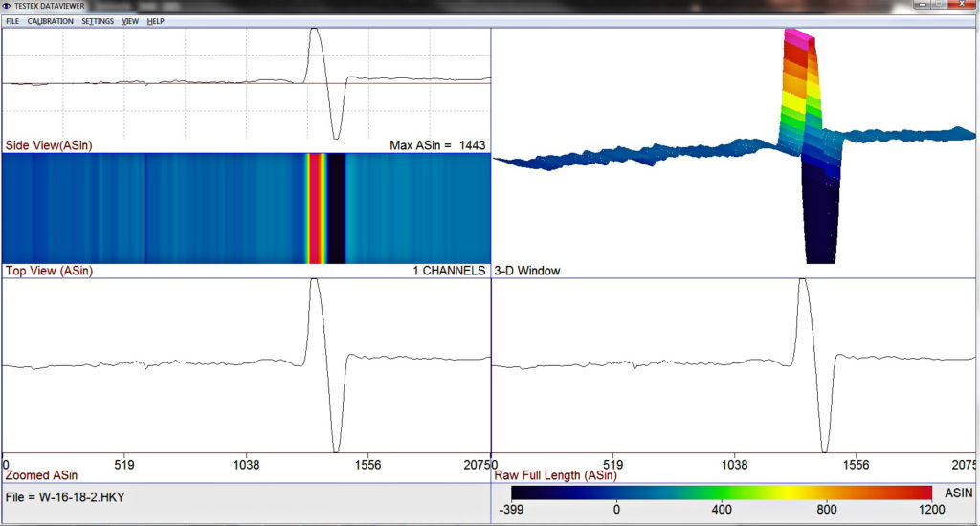This screenshot has height=526, width=980.
Task: Close the Testex Dataviewer window
Action: click(963, 5)
